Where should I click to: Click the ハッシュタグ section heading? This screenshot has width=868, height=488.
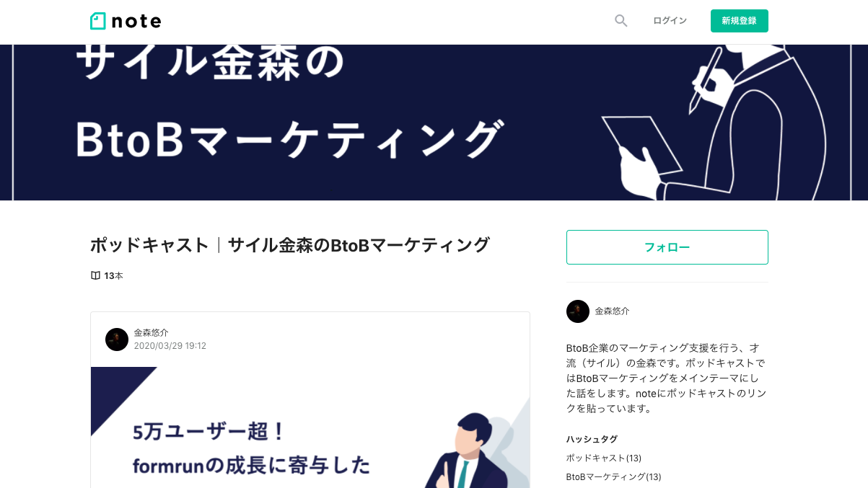[x=592, y=439]
